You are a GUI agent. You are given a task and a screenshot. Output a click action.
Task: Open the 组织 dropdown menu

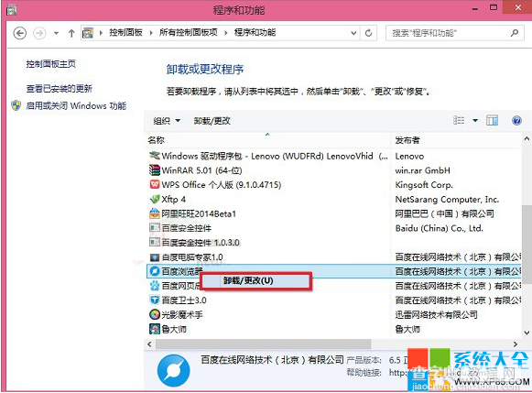point(167,121)
